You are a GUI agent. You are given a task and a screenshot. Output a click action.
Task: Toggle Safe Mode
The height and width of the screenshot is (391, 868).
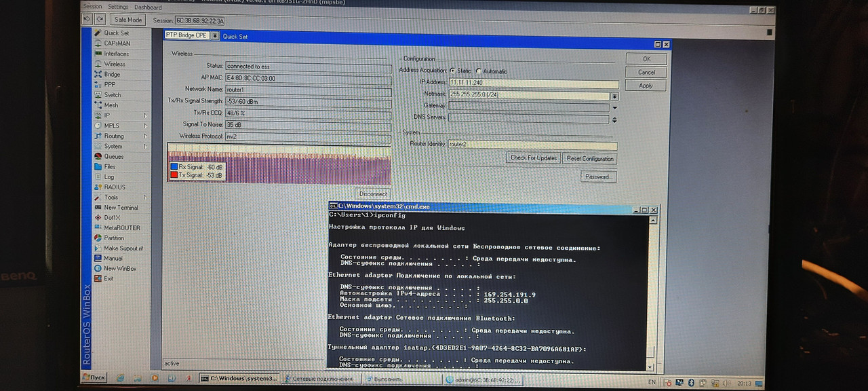click(x=128, y=20)
